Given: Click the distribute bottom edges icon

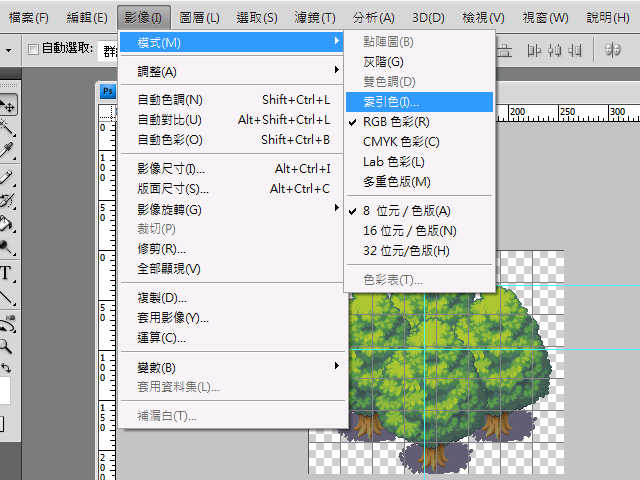Looking at the screenshot, I should pos(505,51).
